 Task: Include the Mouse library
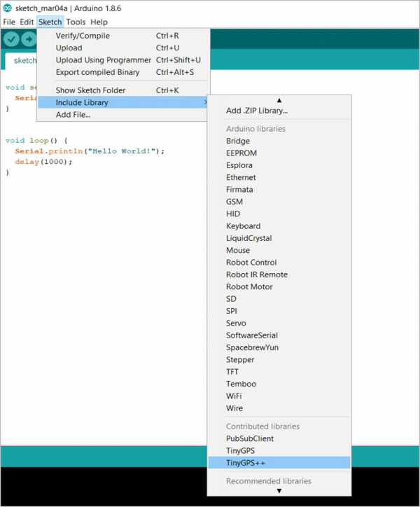pyautogui.click(x=279, y=250)
